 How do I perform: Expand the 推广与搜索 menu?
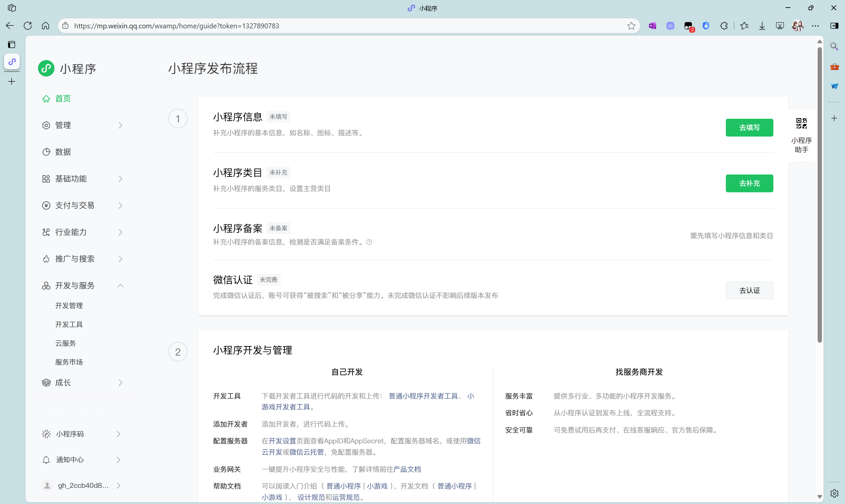pyautogui.click(x=82, y=259)
